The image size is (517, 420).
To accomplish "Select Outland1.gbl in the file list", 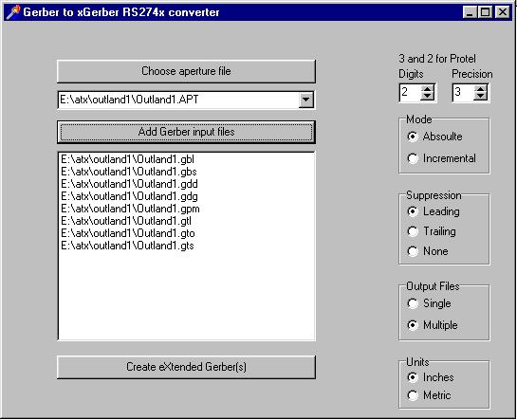I will click(128, 159).
